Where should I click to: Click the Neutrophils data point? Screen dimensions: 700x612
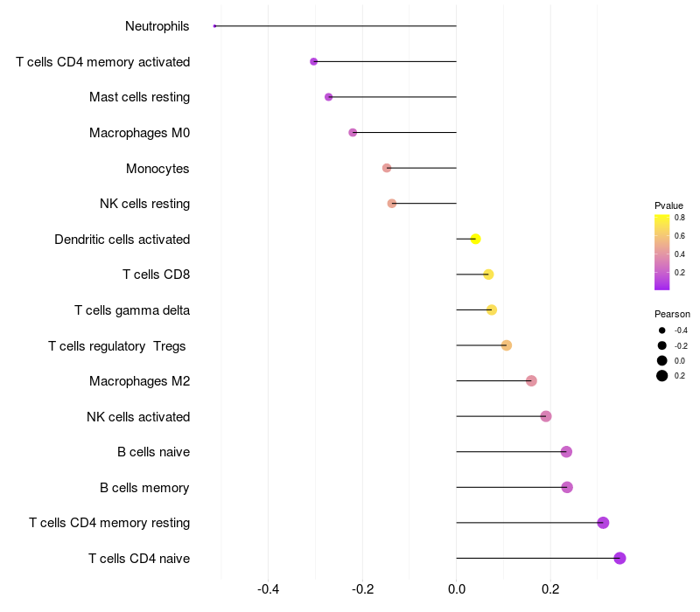[214, 26]
